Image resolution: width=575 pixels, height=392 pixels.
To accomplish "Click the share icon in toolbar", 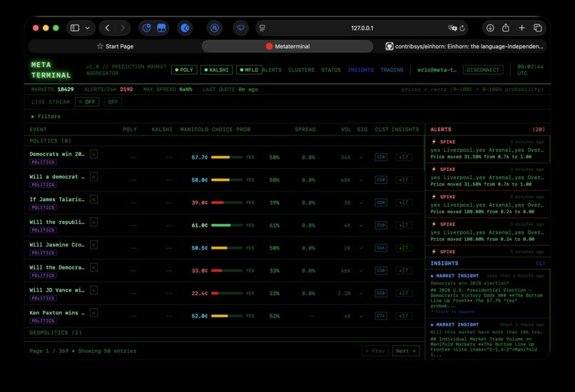I will coord(506,28).
